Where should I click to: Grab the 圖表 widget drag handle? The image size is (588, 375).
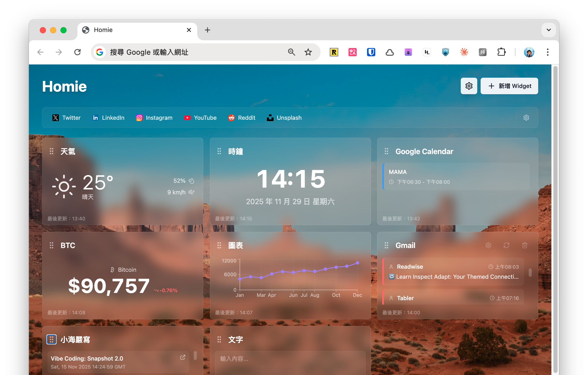pyautogui.click(x=219, y=245)
